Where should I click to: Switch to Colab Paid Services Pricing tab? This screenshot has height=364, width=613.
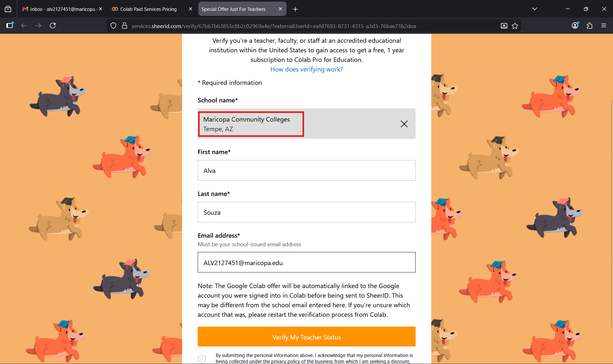(x=149, y=9)
